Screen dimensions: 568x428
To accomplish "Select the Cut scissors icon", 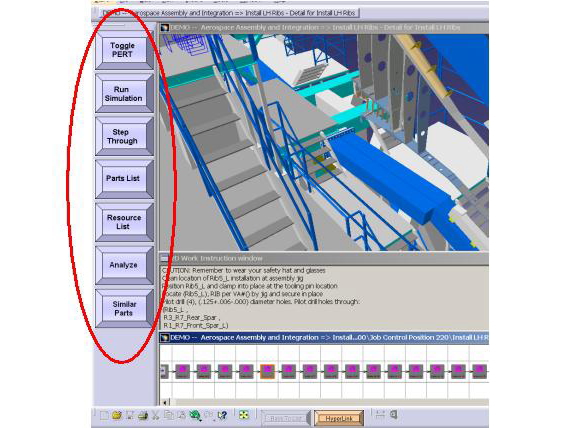I will click(155, 415).
